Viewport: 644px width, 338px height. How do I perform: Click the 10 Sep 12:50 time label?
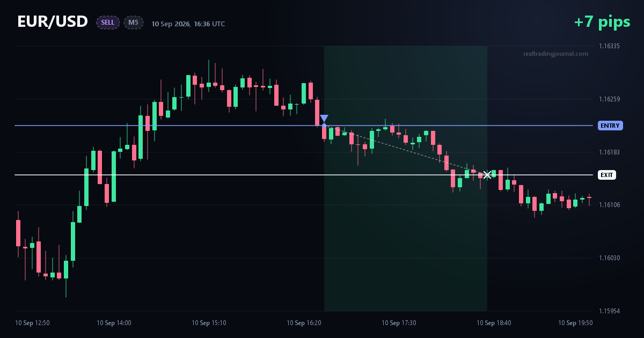(x=32, y=323)
